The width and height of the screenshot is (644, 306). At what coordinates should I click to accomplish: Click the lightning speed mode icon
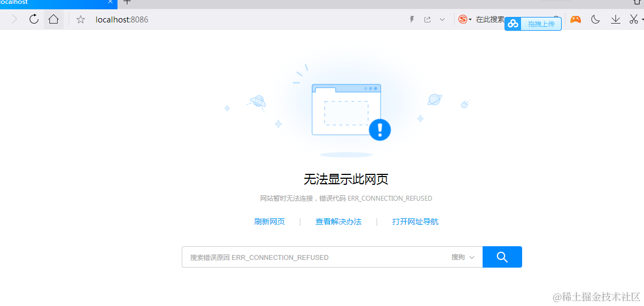pyautogui.click(x=412, y=19)
